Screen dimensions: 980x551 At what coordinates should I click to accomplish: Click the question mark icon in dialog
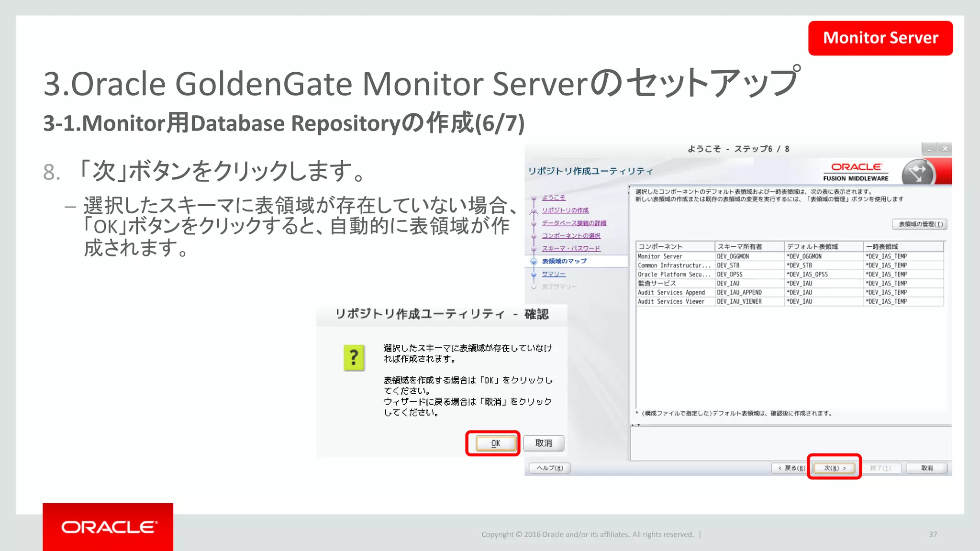click(354, 358)
